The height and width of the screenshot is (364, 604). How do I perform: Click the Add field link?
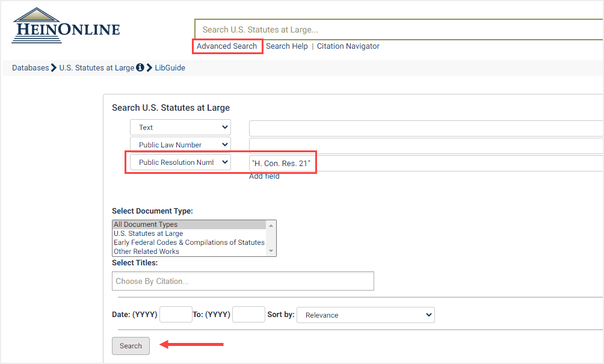(x=264, y=176)
